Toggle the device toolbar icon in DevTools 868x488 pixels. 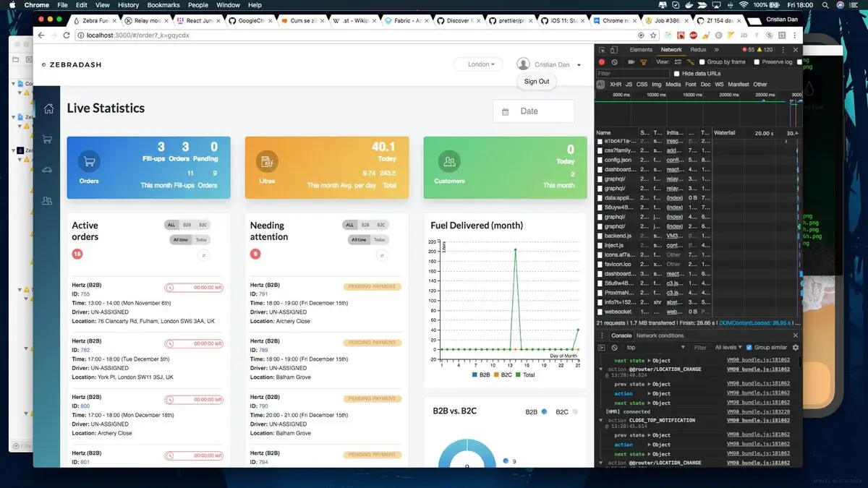[613, 50]
